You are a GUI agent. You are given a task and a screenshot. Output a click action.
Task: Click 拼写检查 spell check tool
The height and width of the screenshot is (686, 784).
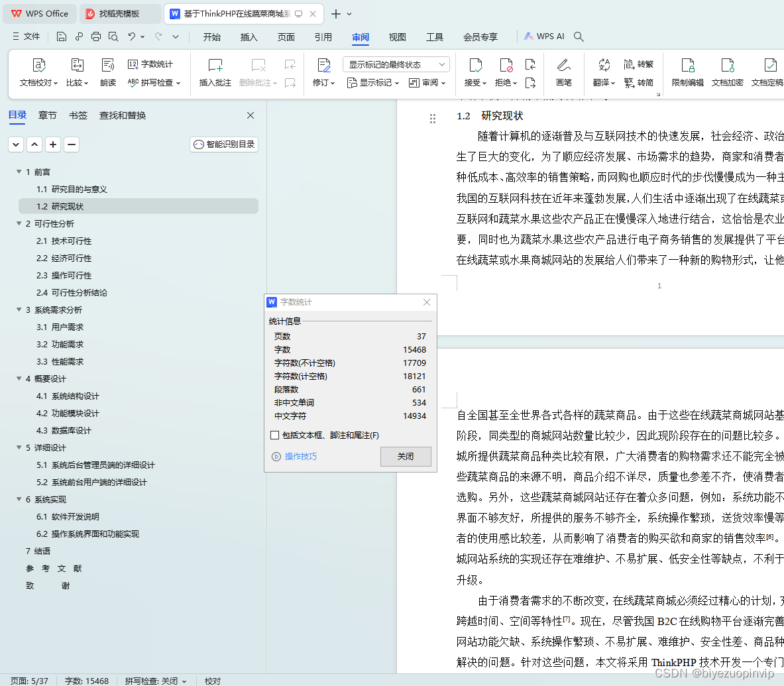tap(154, 82)
